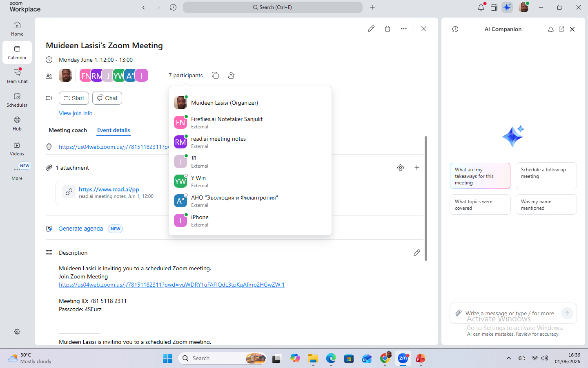Open the Calendar section in sidebar
The height and width of the screenshot is (368, 588).
click(17, 52)
